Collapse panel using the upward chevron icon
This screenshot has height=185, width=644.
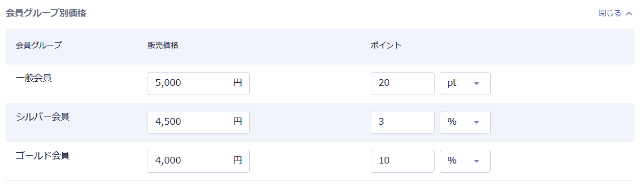(x=629, y=13)
